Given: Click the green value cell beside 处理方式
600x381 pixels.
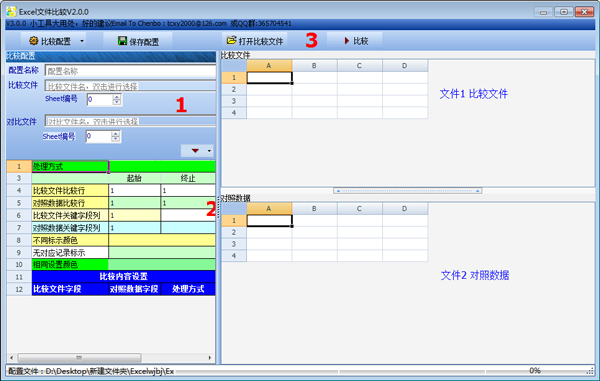Looking at the screenshot, I should (162, 166).
